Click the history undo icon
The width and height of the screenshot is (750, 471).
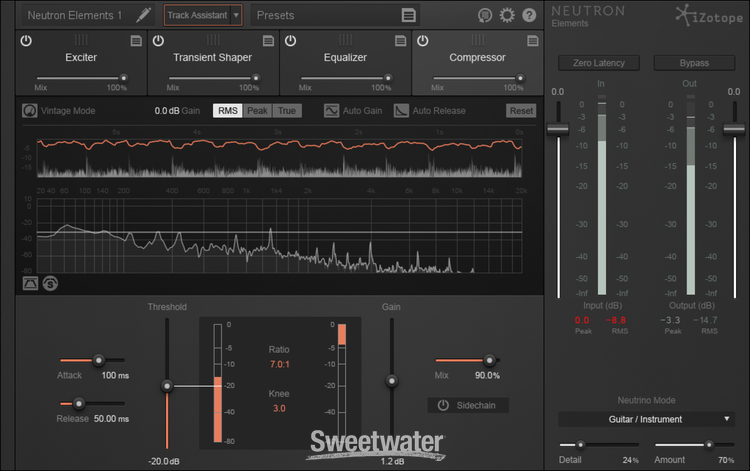pyautogui.click(x=485, y=15)
